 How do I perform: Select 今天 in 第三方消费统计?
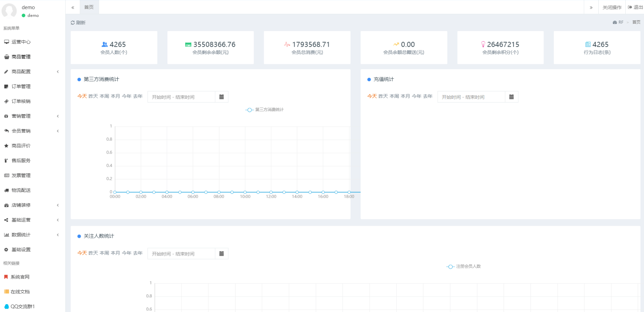pos(82,96)
